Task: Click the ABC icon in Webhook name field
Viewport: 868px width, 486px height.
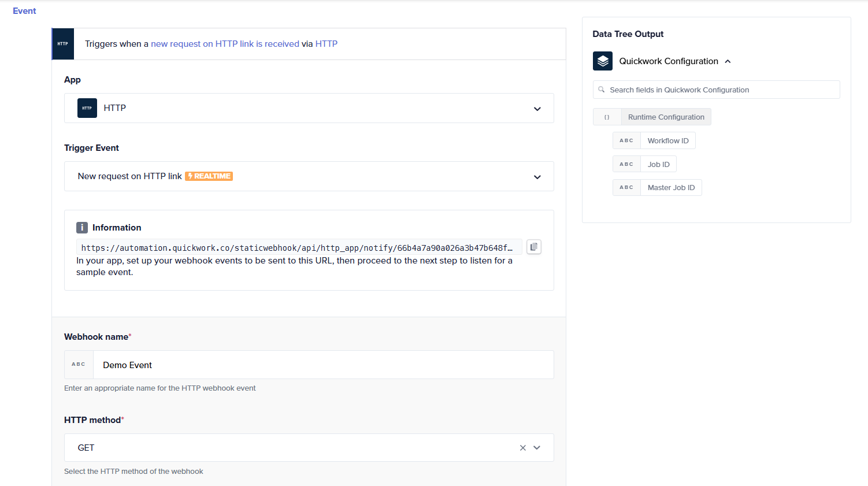Action: click(x=79, y=365)
